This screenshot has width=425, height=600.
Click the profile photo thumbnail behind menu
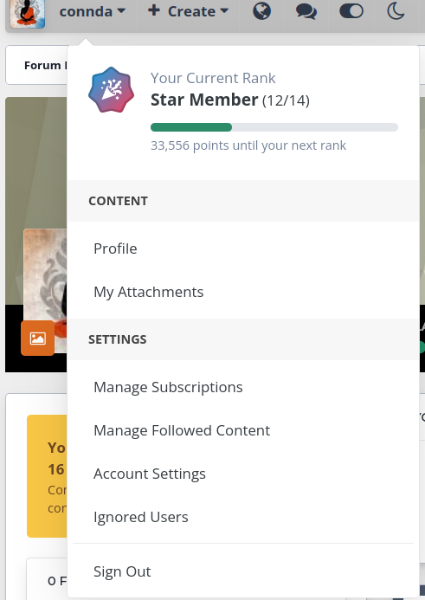click(45, 276)
